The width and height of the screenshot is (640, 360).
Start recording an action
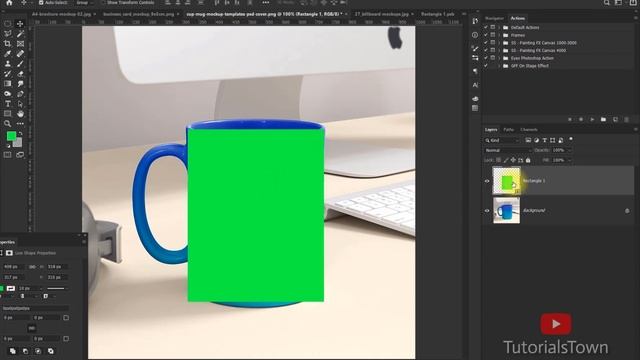coord(581,120)
